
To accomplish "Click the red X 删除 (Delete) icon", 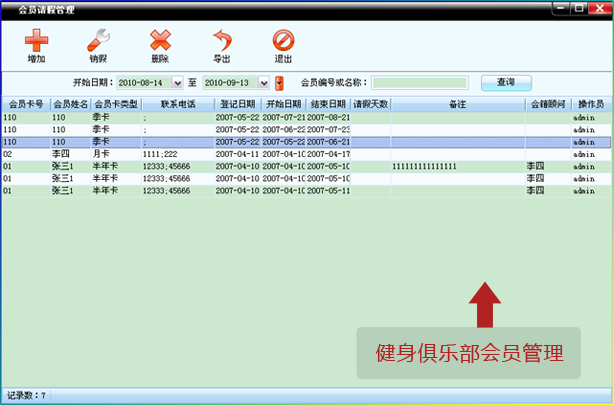I will tap(160, 40).
